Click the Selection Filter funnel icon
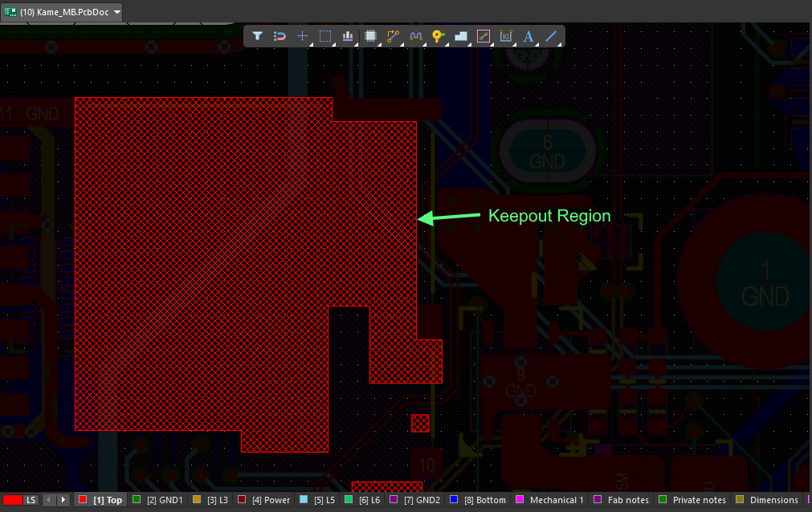The image size is (812, 512). [x=257, y=36]
